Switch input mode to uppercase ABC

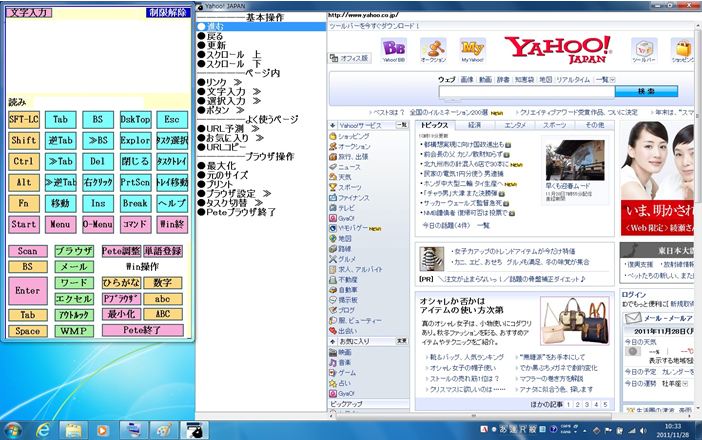tap(163, 314)
